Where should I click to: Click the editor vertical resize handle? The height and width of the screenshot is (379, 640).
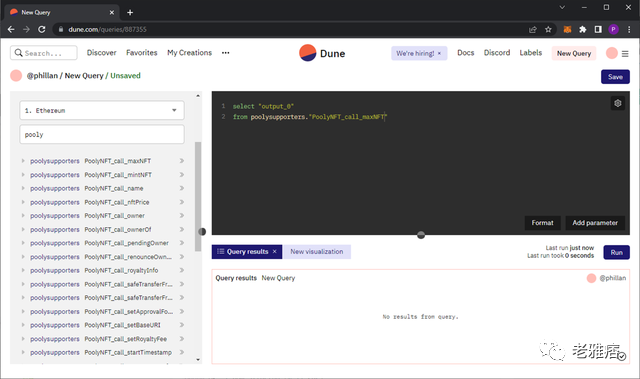coord(421,235)
